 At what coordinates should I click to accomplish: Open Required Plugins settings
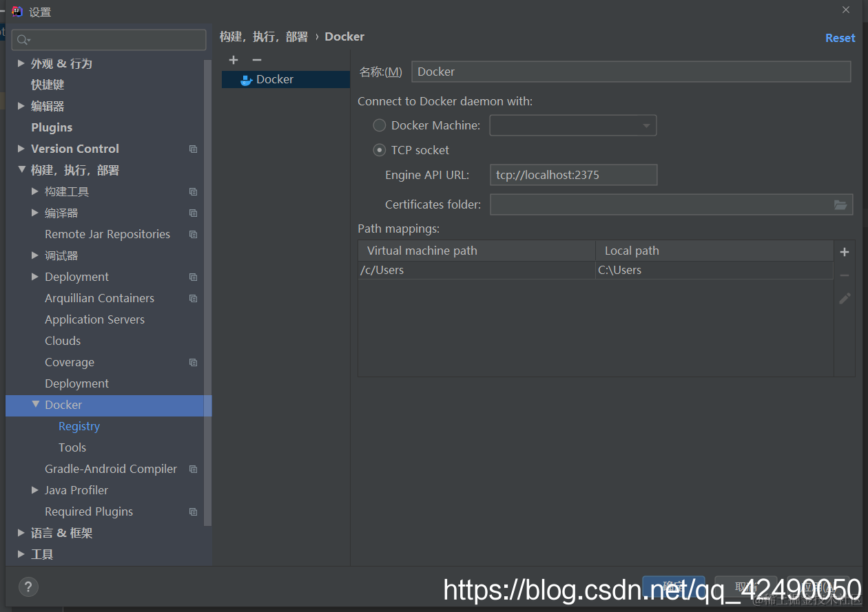point(89,511)
